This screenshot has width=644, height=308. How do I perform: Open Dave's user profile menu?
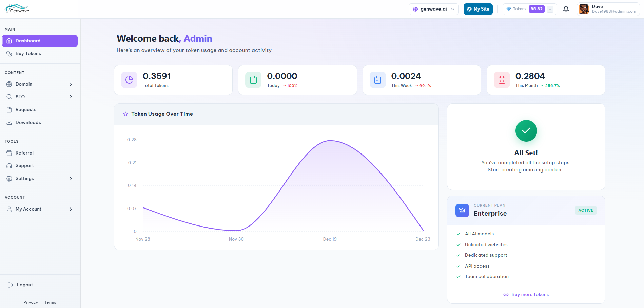[608, 9]
